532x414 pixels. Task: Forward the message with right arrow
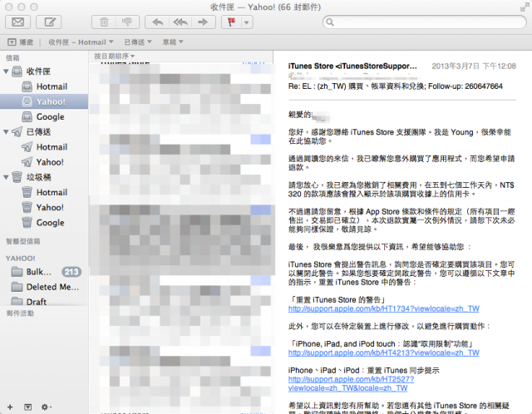click(204, 22)
